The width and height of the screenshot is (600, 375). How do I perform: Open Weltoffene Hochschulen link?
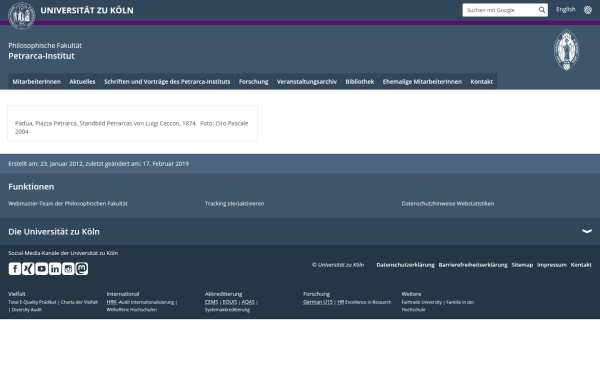coord(132,310)
